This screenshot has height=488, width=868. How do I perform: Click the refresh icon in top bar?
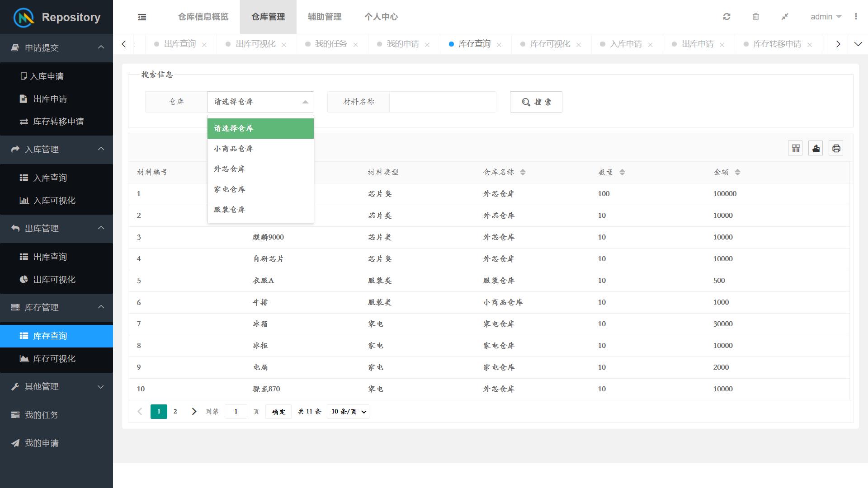726,17
